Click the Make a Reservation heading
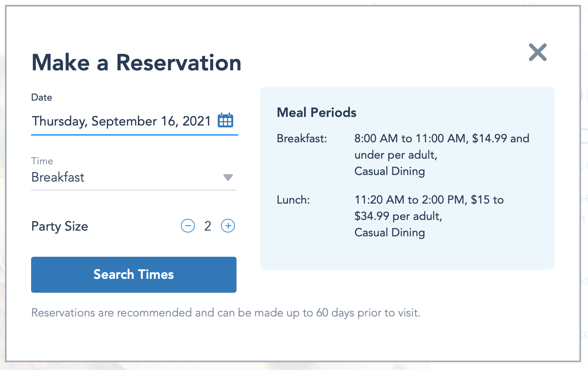The height and width of the screenshot is (370, 588). click(x=137, y=63)
